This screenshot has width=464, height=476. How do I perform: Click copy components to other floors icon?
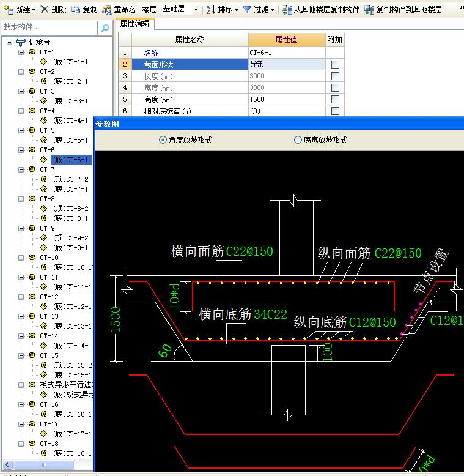tap(369, 10)
